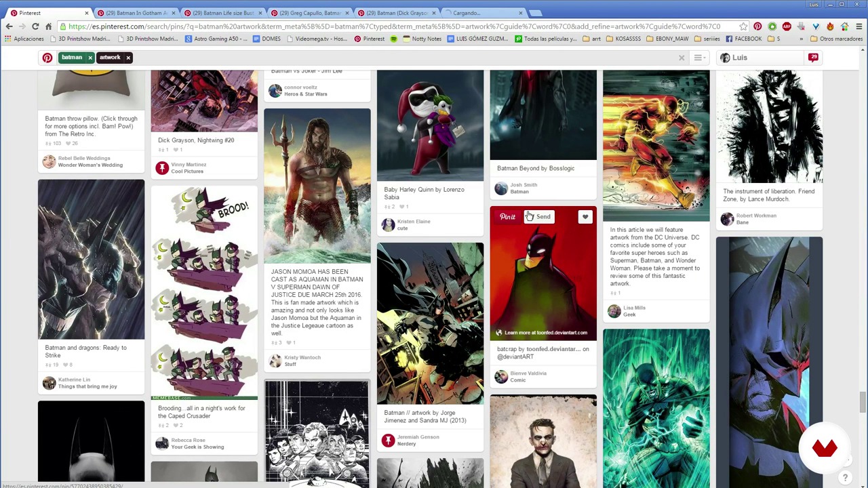Reload the page
Screen dimensions: 868x488
35,26
